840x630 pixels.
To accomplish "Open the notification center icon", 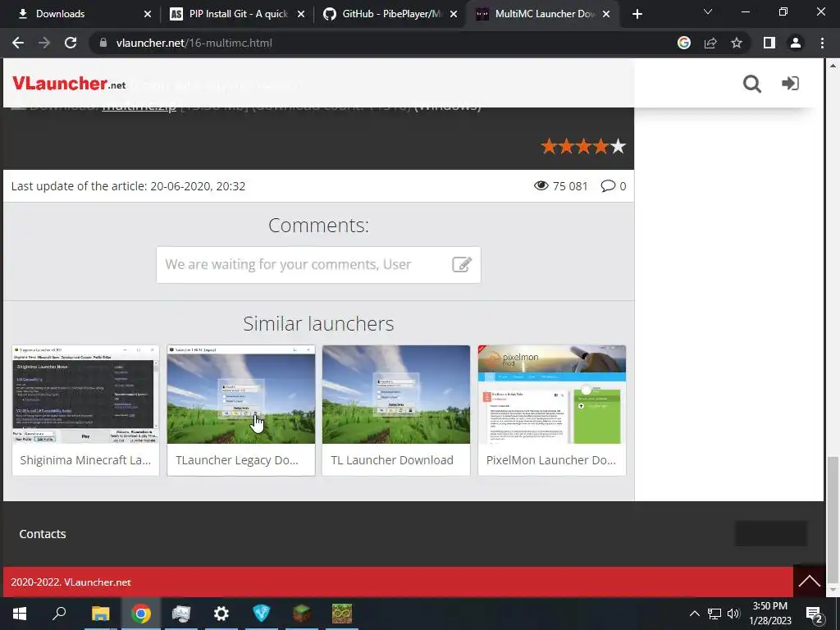I will point(814,614).
